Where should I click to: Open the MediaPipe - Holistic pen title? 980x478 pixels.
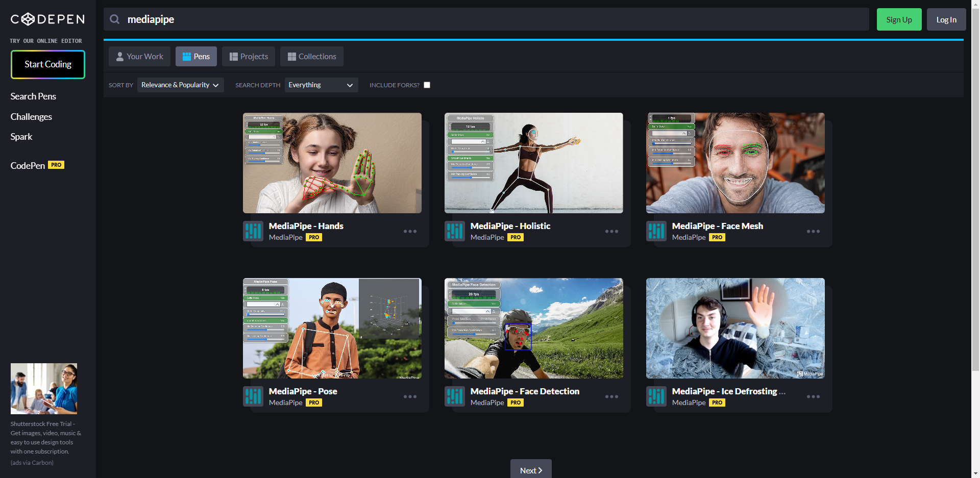coord(510,226)
